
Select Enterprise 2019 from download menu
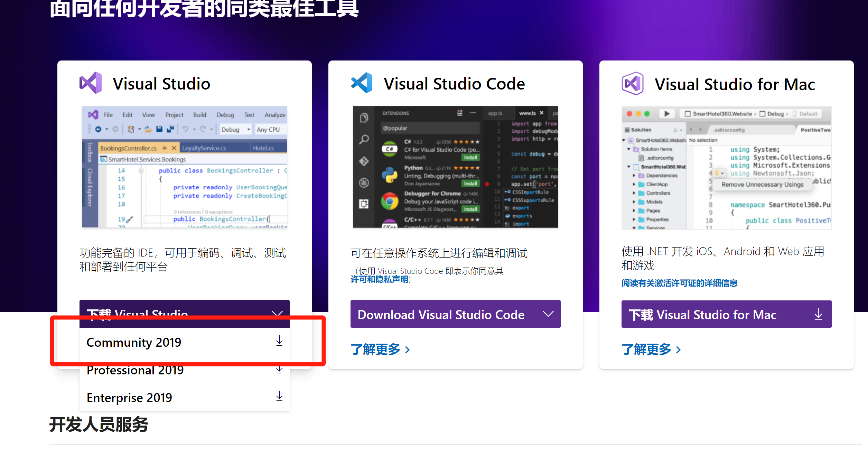pyautogui.click(x=129, y=398)
